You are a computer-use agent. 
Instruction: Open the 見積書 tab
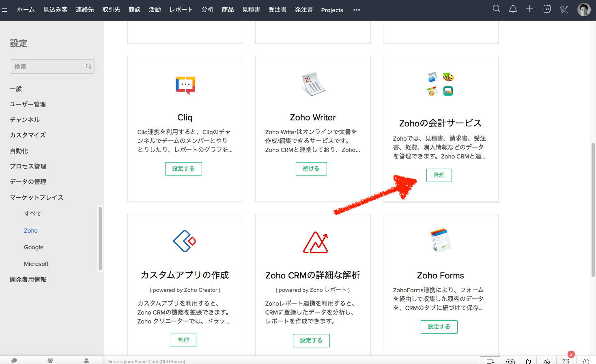click(x=251, y=10)
